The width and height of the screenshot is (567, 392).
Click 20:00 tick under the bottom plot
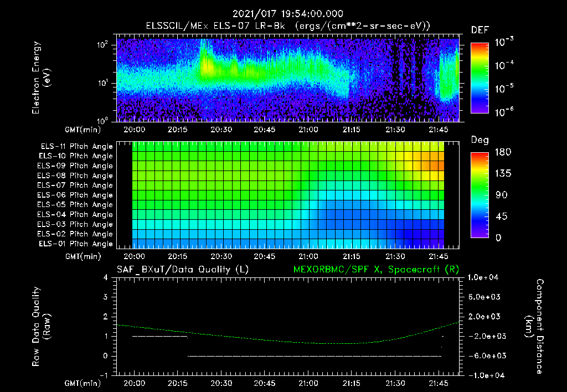pos(134,383)
